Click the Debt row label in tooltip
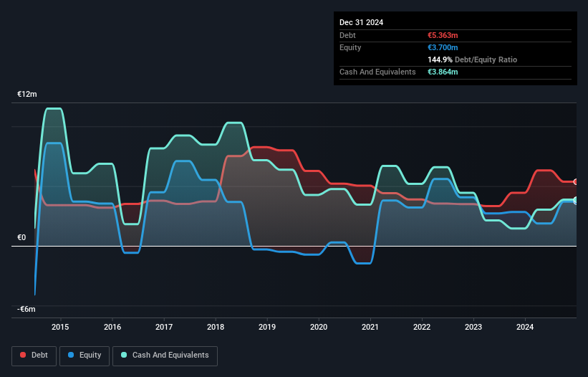Viewport: 588px width, 377px height. point(347,35)
